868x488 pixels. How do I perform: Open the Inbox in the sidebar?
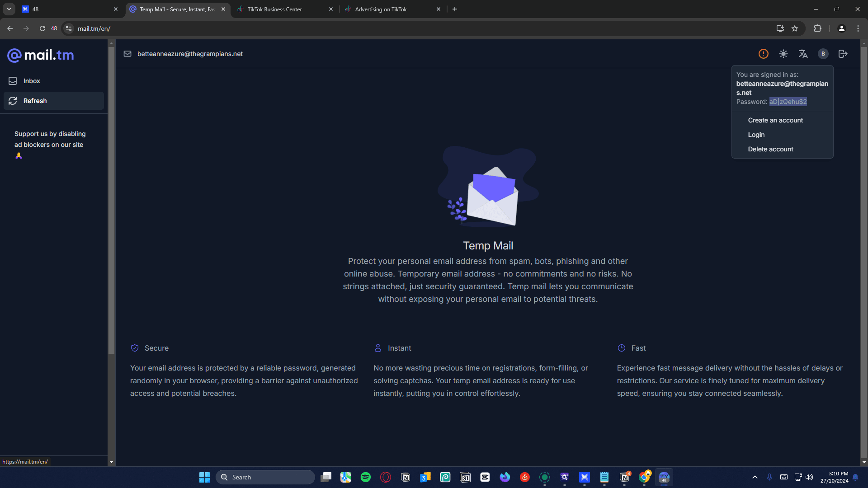click(54, 81)
